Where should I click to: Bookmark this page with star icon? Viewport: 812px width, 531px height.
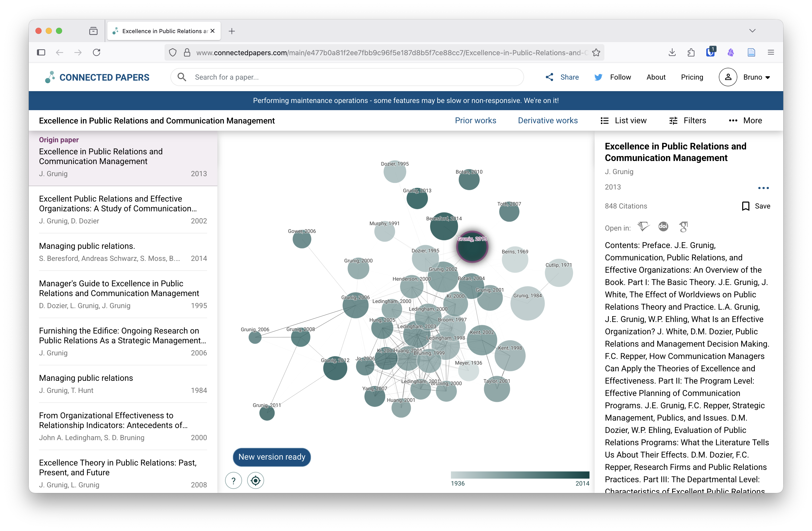pyautogui.click(x=596, y=53)
